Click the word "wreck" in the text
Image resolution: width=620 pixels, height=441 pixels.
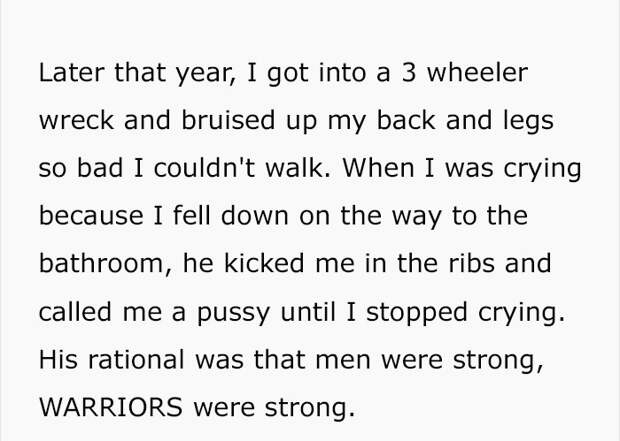(x=77, y=120)
